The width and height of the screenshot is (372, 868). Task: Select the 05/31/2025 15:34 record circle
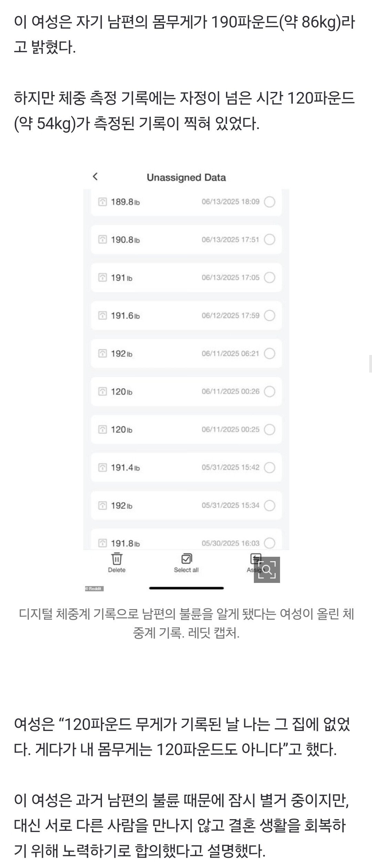pyautogui.click(x=269, y=505)
